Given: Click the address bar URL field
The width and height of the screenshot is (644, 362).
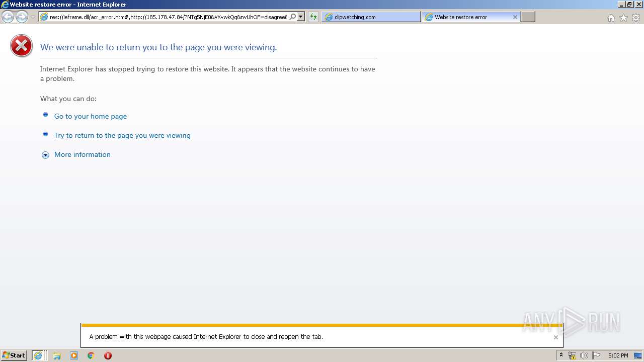Looking at the screenshot, I should coord(168,17).
